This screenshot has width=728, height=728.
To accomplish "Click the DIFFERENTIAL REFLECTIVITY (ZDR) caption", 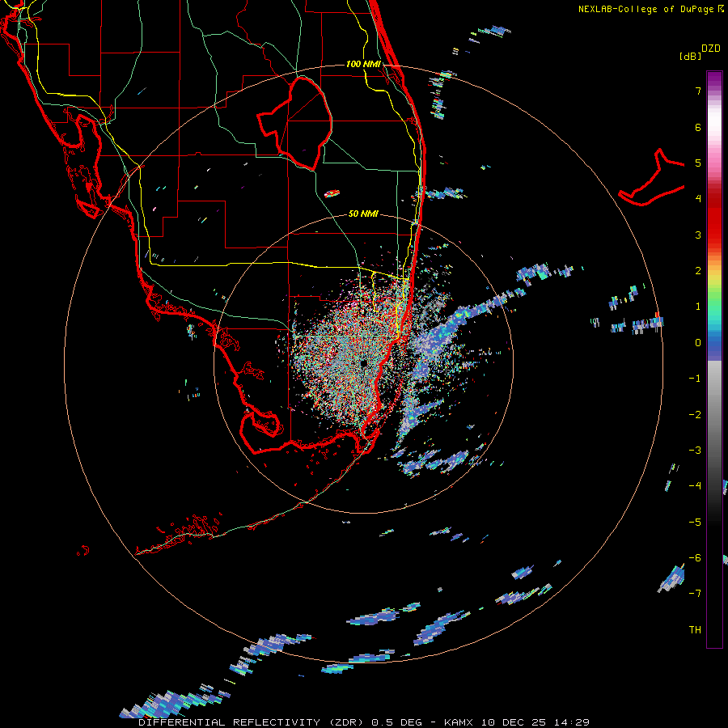I will [252, 722].
